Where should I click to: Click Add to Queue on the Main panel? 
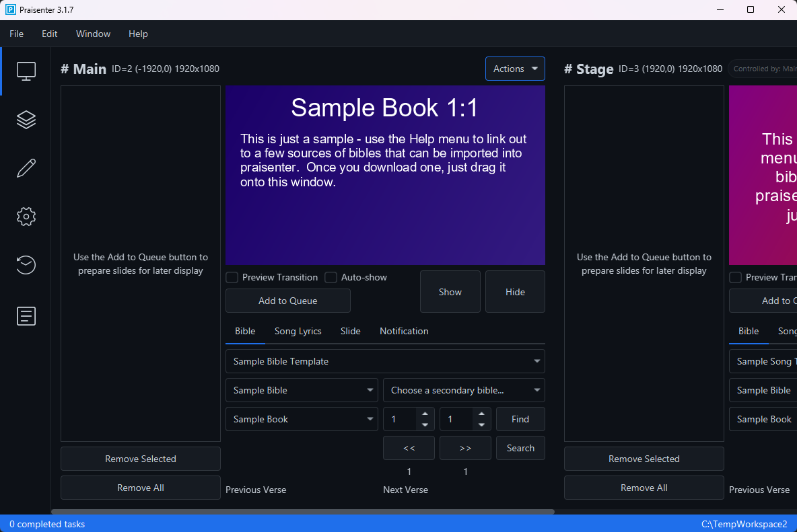pos(287,301)
